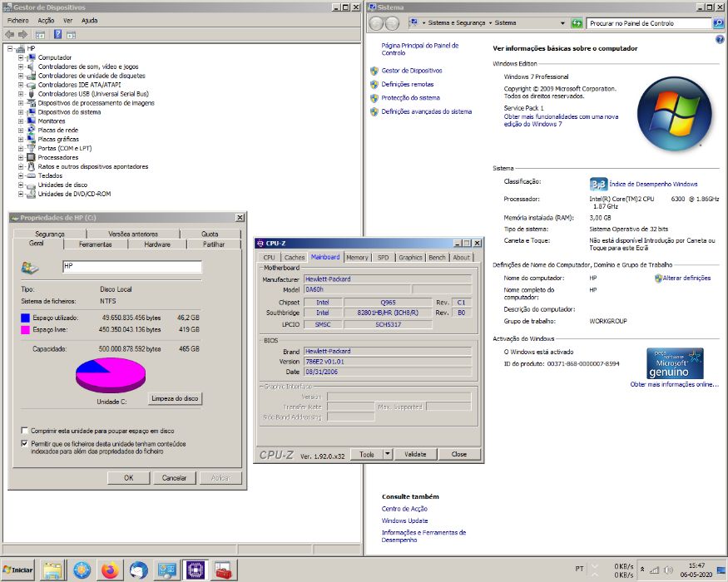Click the Procurar no Painel de Controlo search box
Screen dimensions: 728x582
649,23
